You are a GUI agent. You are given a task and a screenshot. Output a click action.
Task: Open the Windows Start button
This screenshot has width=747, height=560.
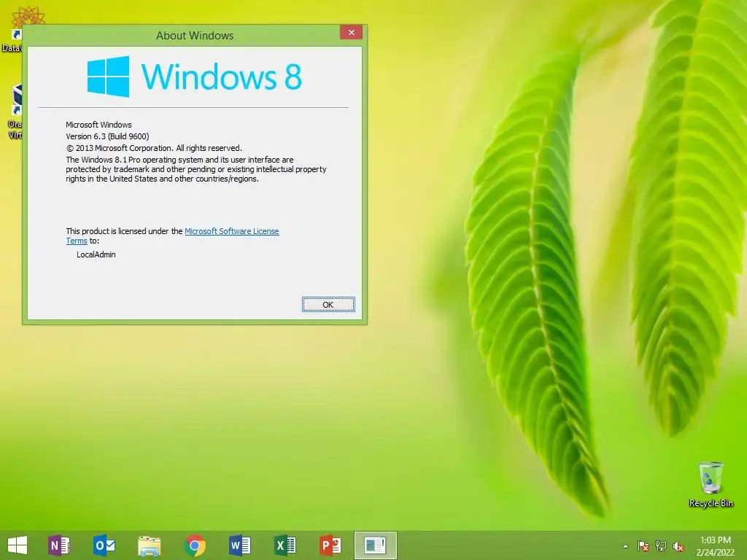point(18,545)
